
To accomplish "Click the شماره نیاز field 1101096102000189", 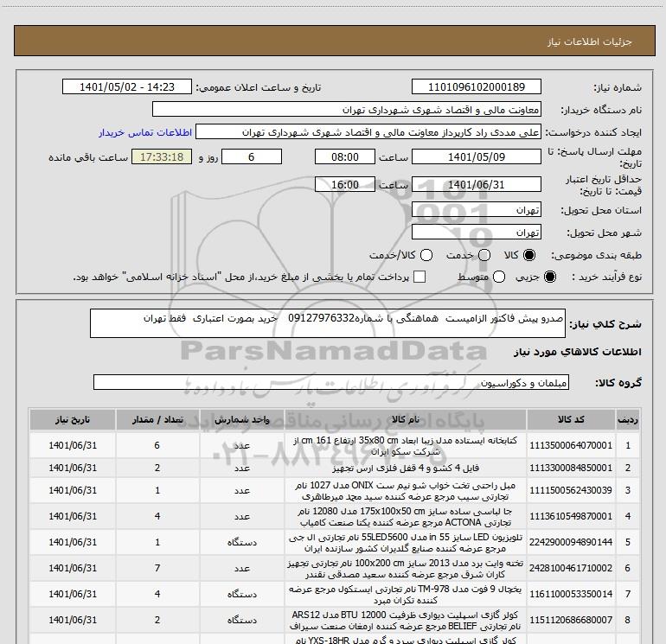I will coord(476,86).
